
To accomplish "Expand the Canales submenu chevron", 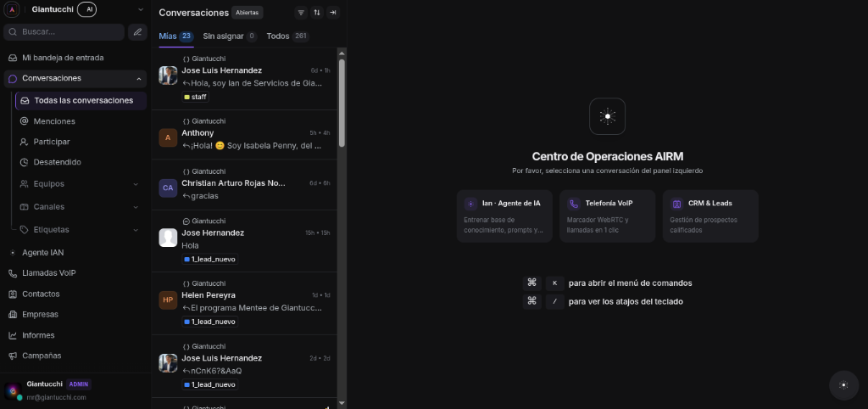I will 136,207.
